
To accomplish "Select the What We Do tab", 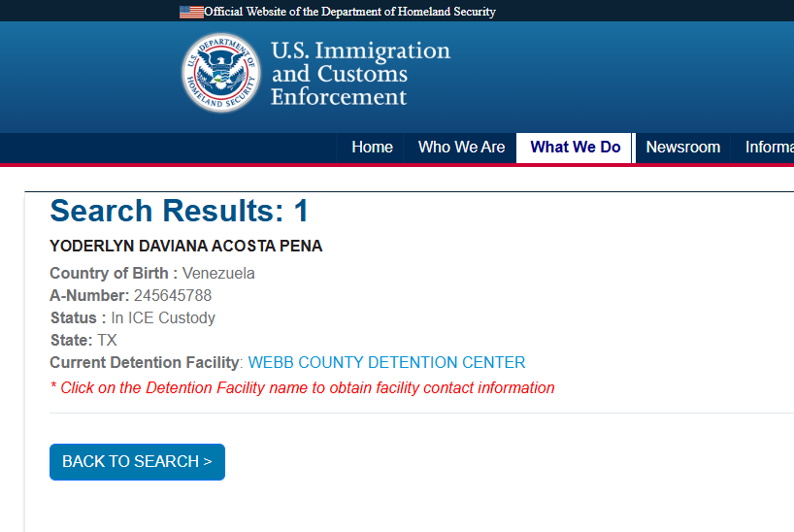I will [576, 147].
